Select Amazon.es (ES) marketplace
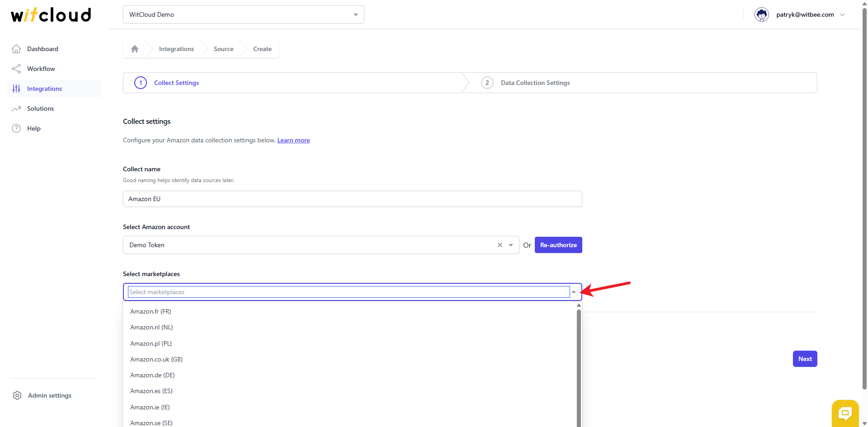The height and width of the screenshot is (427, 868). coord(350,391)
